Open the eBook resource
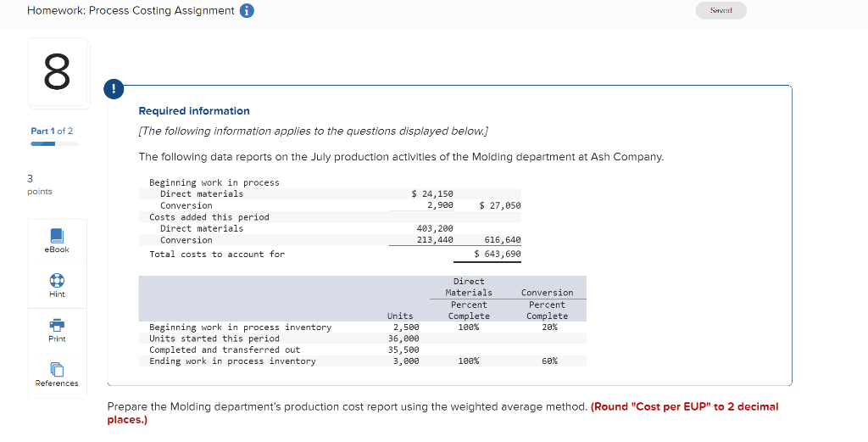The image size is (868, 442). pyautogui.click(x=57, y=241)
